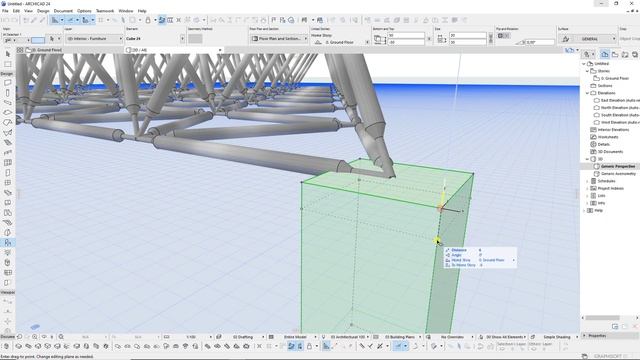The width and height of the screenshot is (640, 360).
Task: Select the Arrow tool in toolbox
Action: [x=8, y=54]
